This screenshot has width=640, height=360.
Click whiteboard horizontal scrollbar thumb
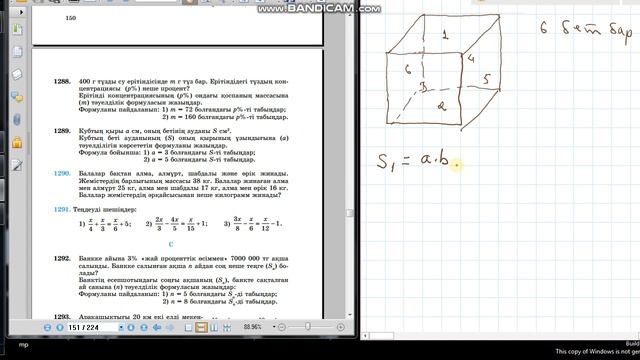tap(382, 336)
